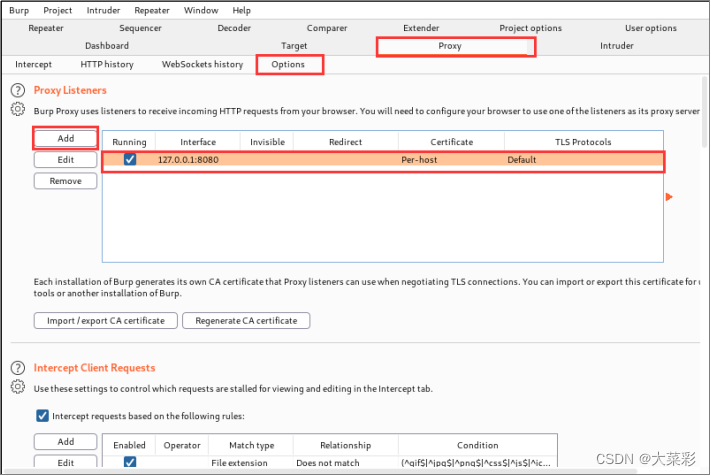Screen dimensions: 711x476
Task: Select the Options sub-tab
Action: [x=289, y=64]
